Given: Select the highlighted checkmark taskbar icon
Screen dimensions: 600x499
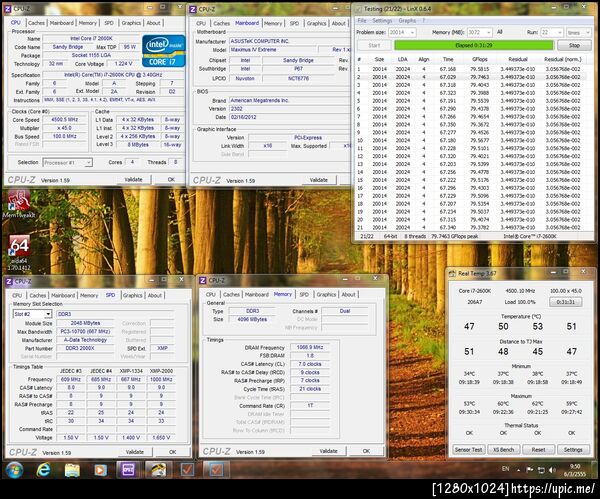Looking at the screenshot, I should (x=216, y=470).
